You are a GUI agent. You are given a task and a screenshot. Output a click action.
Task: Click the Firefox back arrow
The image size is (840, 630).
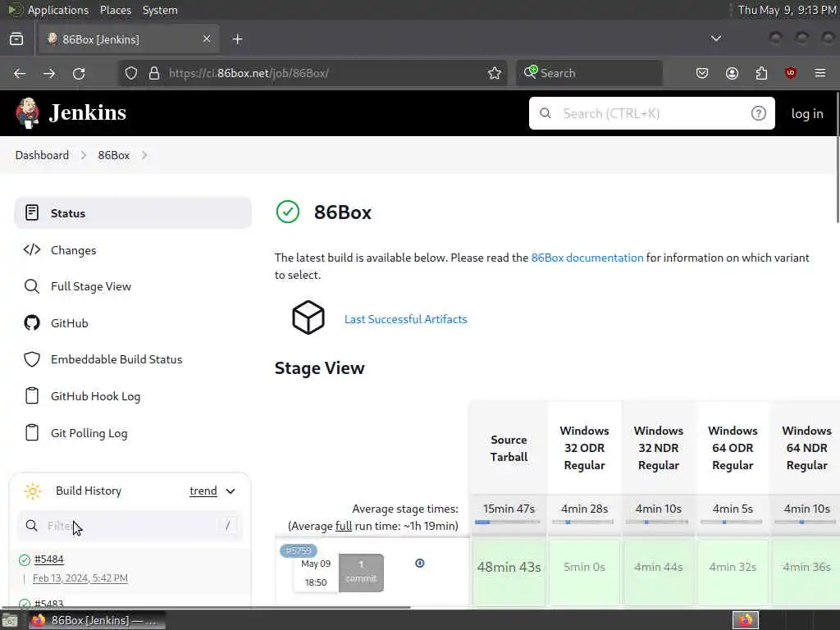(x=20, y=73)
